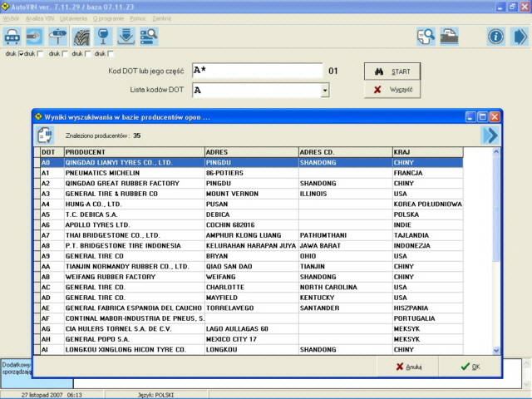Confirm with the OK button
The height and width of the screenshot is (399, 532).
470,367
